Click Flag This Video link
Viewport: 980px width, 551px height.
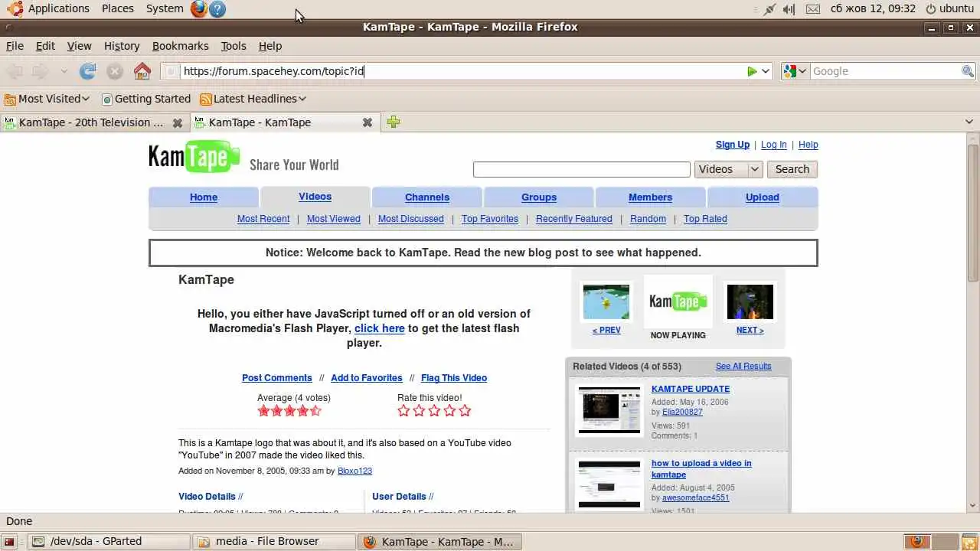click(x=454, y=378)
